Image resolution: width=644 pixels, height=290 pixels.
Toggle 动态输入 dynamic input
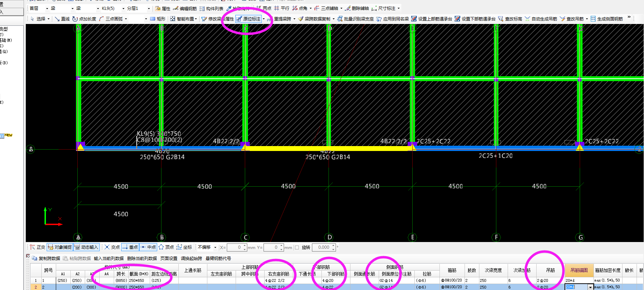click(86, 247)
